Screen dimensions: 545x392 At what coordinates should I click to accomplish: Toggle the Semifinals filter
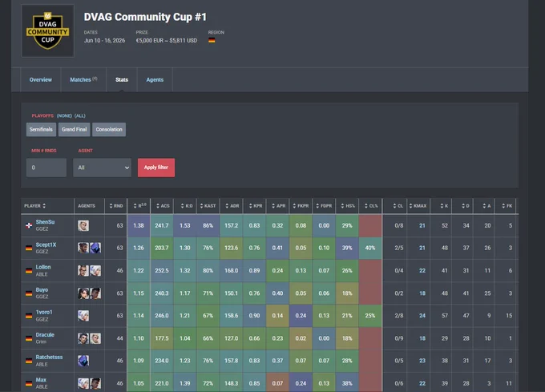tap(41, 129)
